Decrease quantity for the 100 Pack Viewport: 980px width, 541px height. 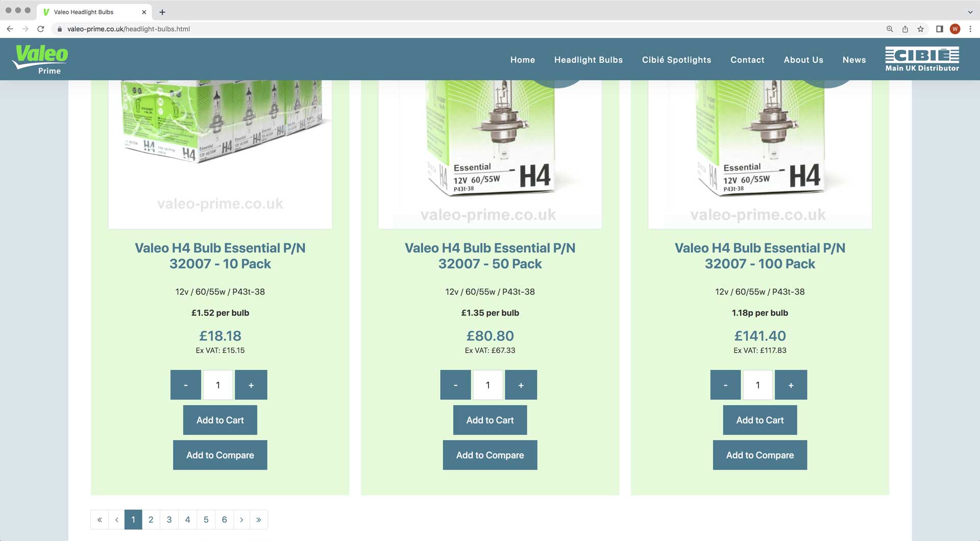click(x=725, y=385)
